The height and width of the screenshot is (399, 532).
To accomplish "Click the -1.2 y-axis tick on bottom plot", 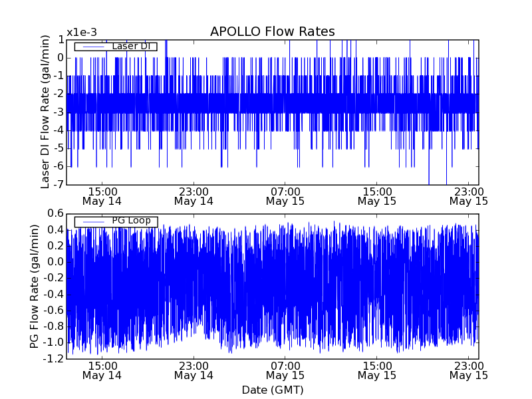I will [54, 358].
